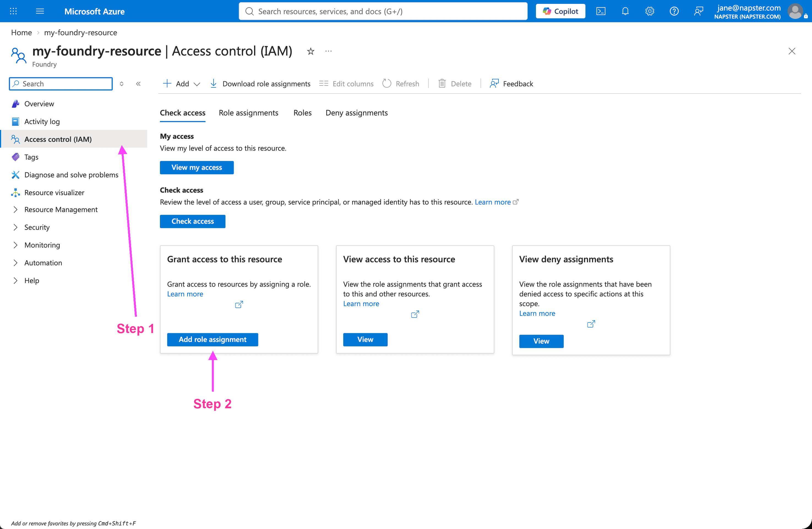This screenshot has width=812, height=529.
Task: Open Learn more link under Check access
Action: click(x=492, y=202)
